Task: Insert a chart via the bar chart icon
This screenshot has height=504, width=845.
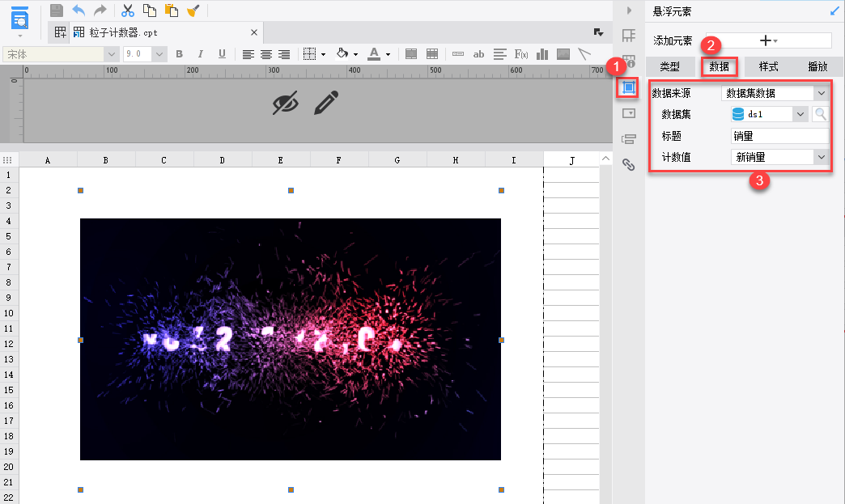Action: coord(542,54)
